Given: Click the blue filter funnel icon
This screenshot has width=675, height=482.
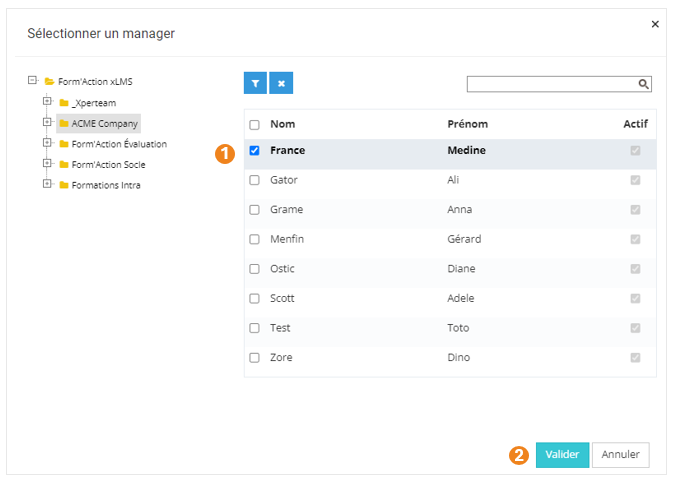Looking at the screenshot, I should click(256, 83).
